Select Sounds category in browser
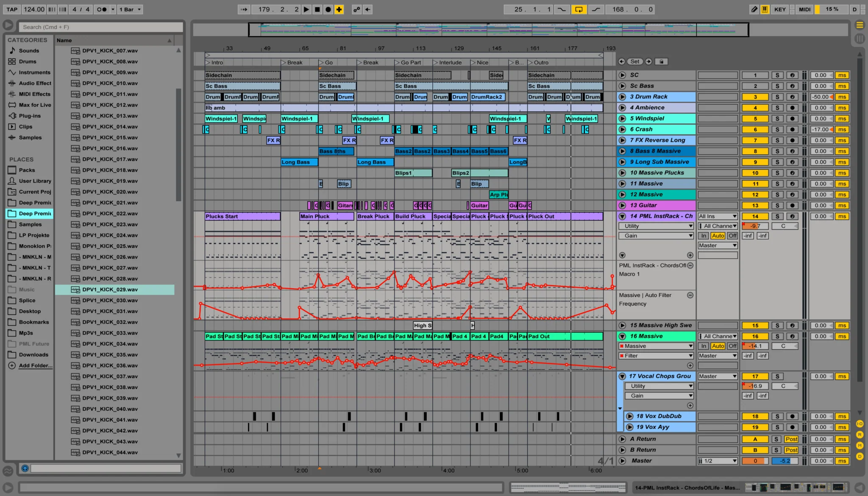The width and height of the screenshot is (868, 496). point(29,50)
